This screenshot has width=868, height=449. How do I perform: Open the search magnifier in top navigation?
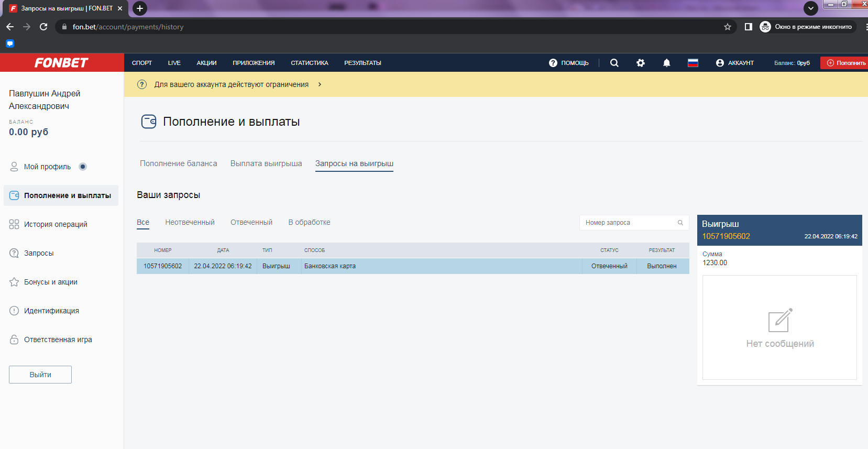click(x=614, y=63)
